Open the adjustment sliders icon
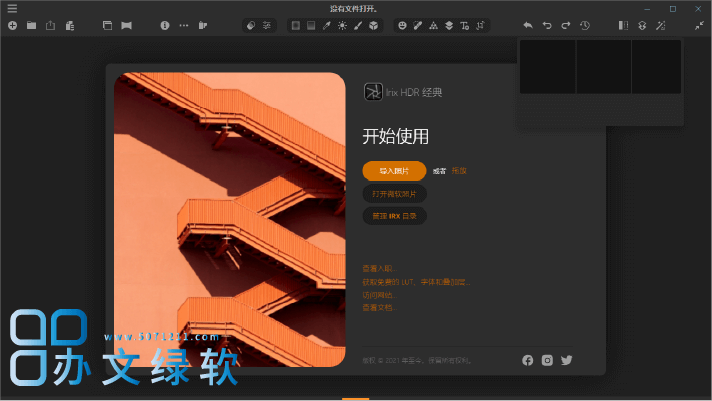The height and width of the screenshot is (401, 712). click(267, 25)
